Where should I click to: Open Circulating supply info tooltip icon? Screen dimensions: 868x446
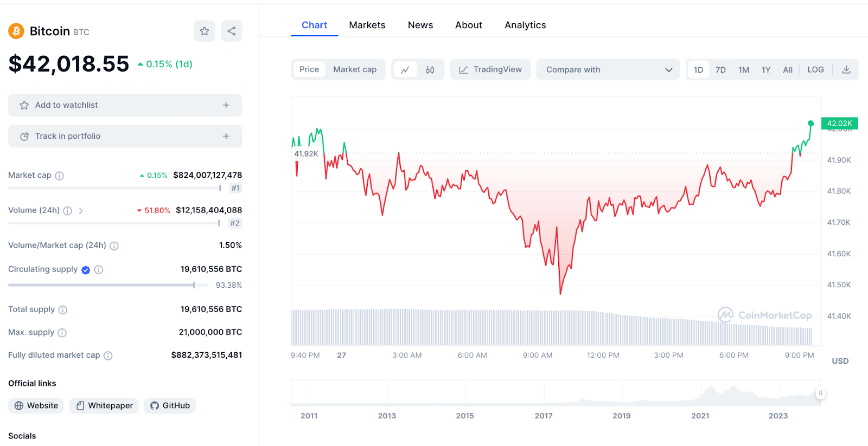[99, 269]
